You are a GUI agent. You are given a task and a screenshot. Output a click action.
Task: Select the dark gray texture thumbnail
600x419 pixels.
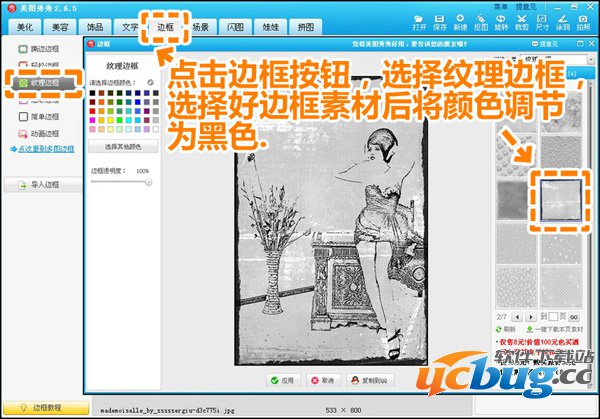click(x=515, y=201)
